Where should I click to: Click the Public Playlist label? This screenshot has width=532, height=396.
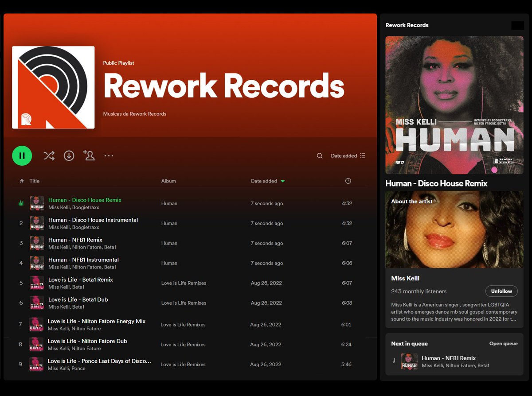(118, 63)
